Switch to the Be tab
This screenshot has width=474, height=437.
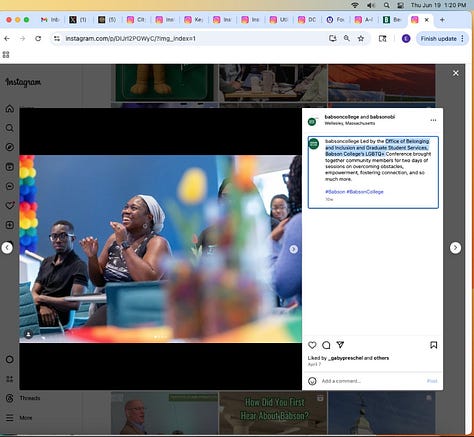click(x=392, y=20)
